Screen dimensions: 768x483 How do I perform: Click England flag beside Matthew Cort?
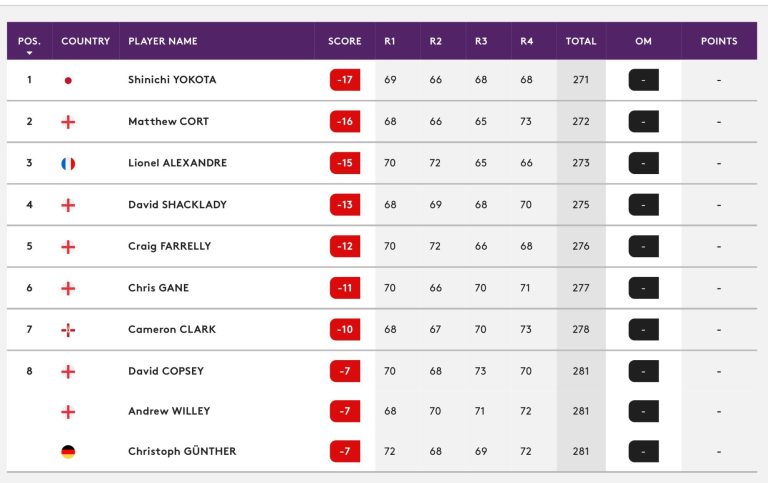[x=68, y=122]
